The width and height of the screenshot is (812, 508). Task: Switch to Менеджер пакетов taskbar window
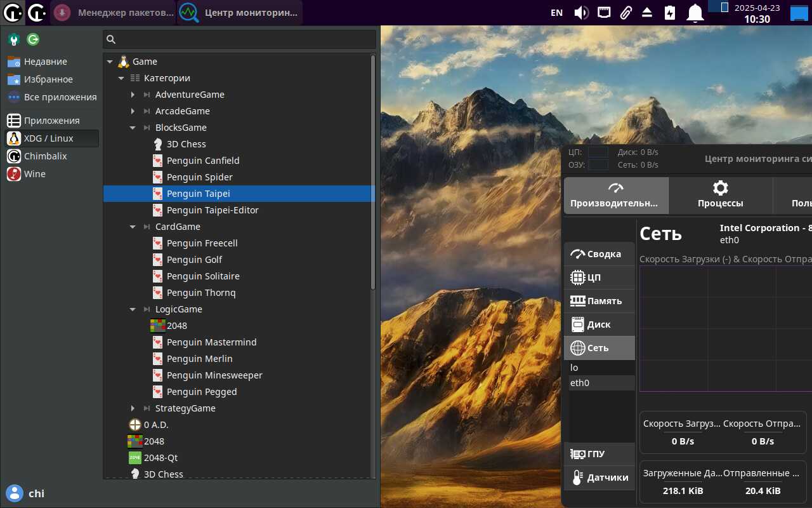113,13
